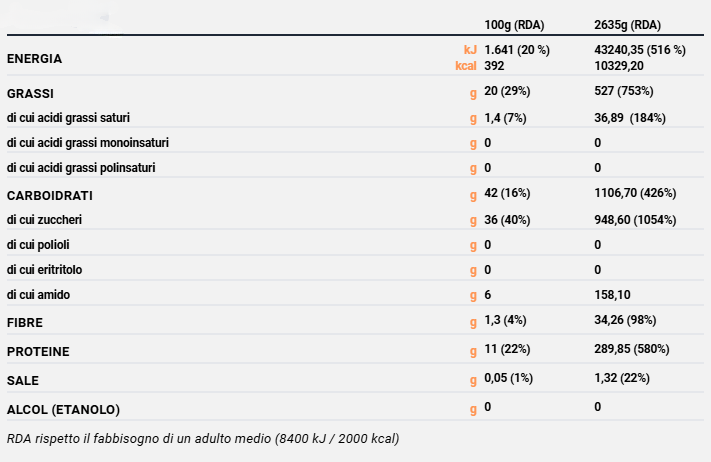Click the ALCOL (ETANOLO) row label
Screen dimensions: 711x462
point(63,410)
